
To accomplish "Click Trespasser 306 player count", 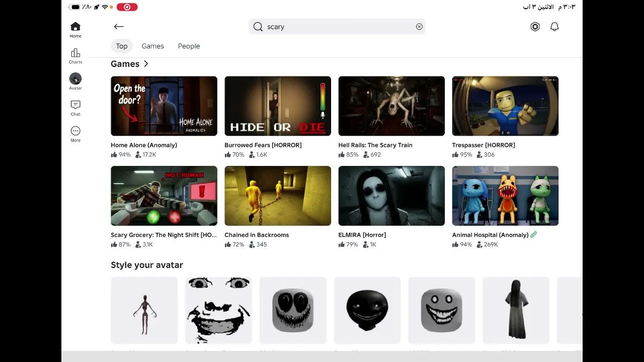I will pyautogui.click(x=486, y=155).
